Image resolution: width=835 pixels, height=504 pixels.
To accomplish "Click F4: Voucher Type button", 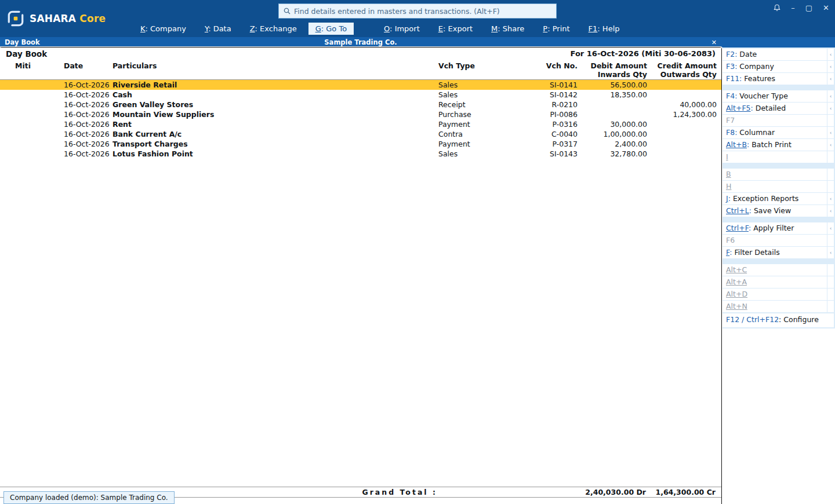I will 775,96.
